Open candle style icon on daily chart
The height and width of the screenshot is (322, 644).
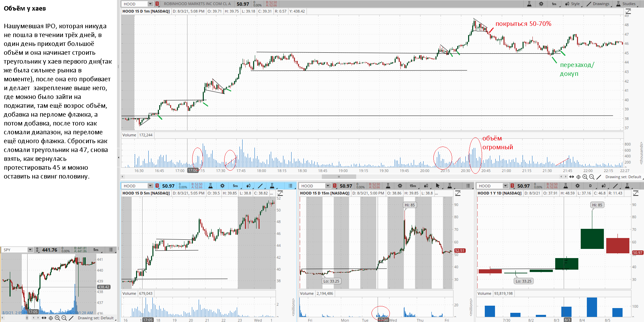click(604, 186)
